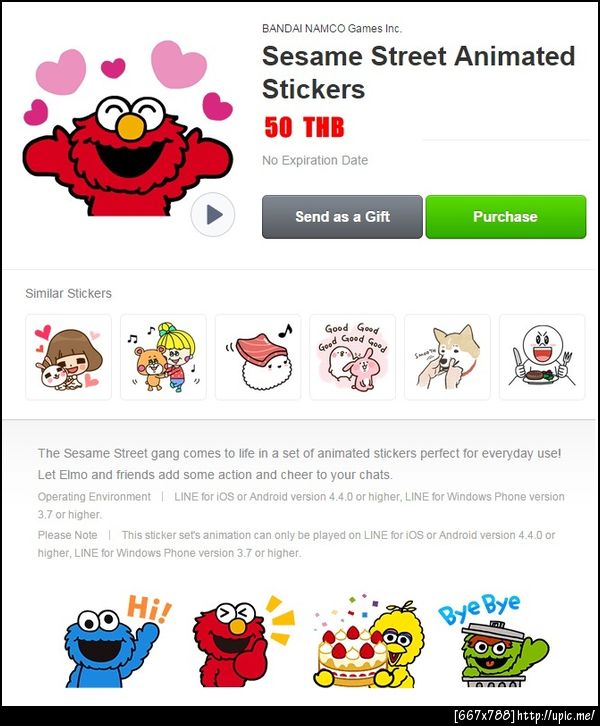The width and height of the screenshot is (600, 726).
Task: Click the green Purchase button
Action: pyautogui.click(x=506, y=217)
